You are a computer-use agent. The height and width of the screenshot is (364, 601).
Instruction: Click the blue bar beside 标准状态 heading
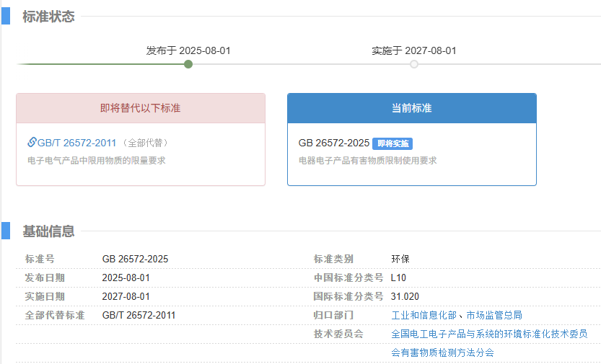pos(5,16)
